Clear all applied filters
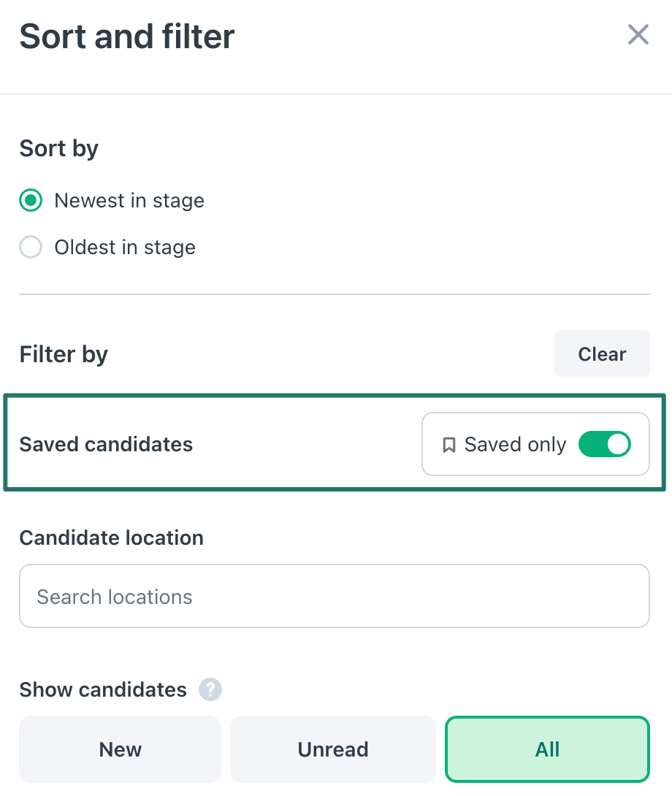Image resolution: width=672 pixels, height=796 pixels. (602, 354)
